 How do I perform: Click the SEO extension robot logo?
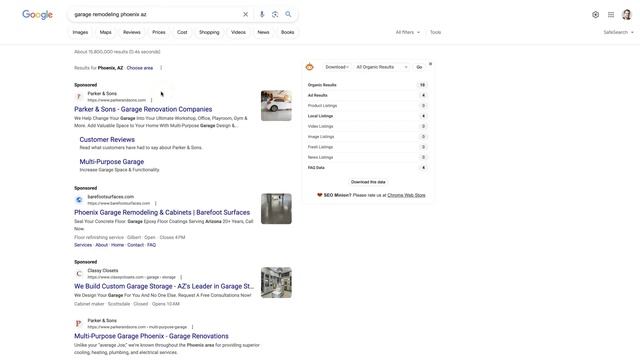(x=309, y=67)
